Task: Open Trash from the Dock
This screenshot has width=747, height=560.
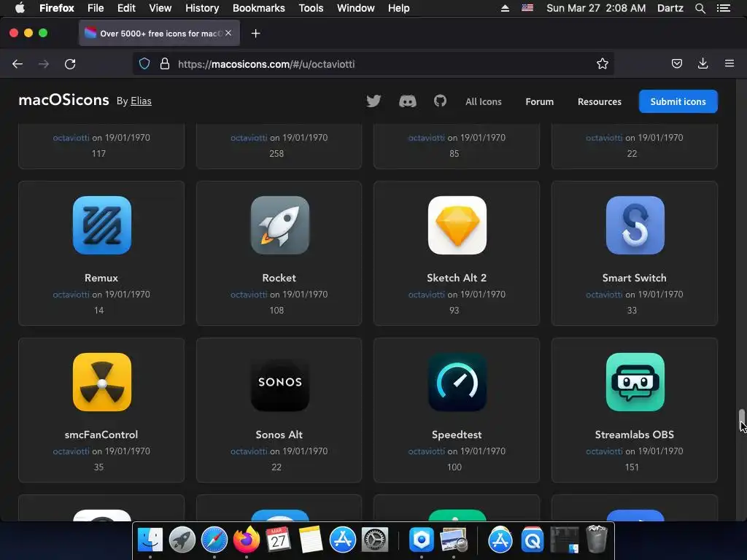Action: point(597,539)
